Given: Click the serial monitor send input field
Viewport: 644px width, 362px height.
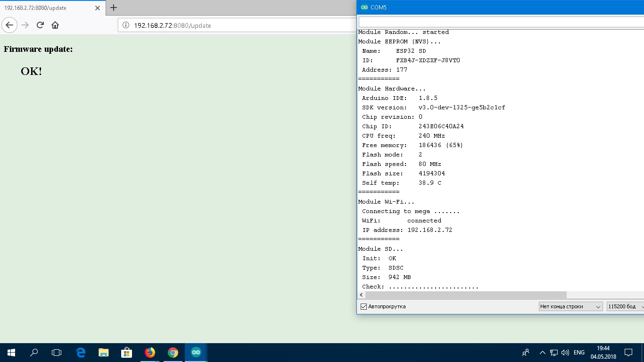Looking at the screenshot, I should tap(500, 22).
